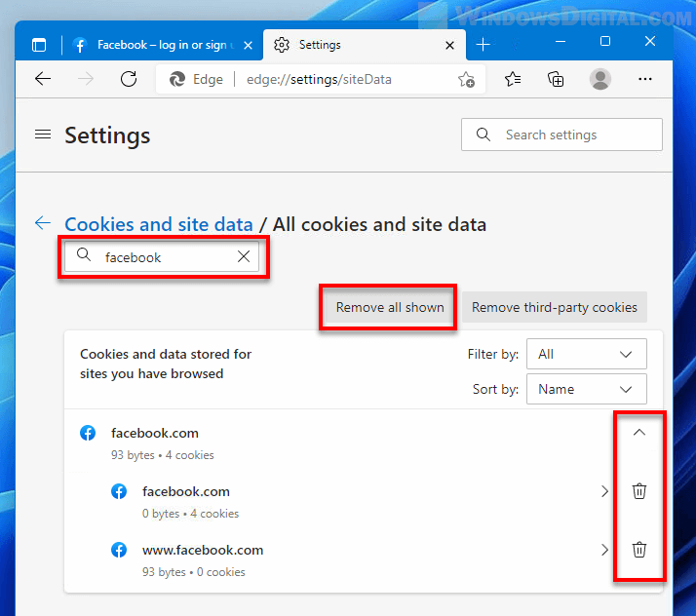This screenshot has height=616, width=696.
Task: Click the magnifier in cookie search box
Action: 84,254
